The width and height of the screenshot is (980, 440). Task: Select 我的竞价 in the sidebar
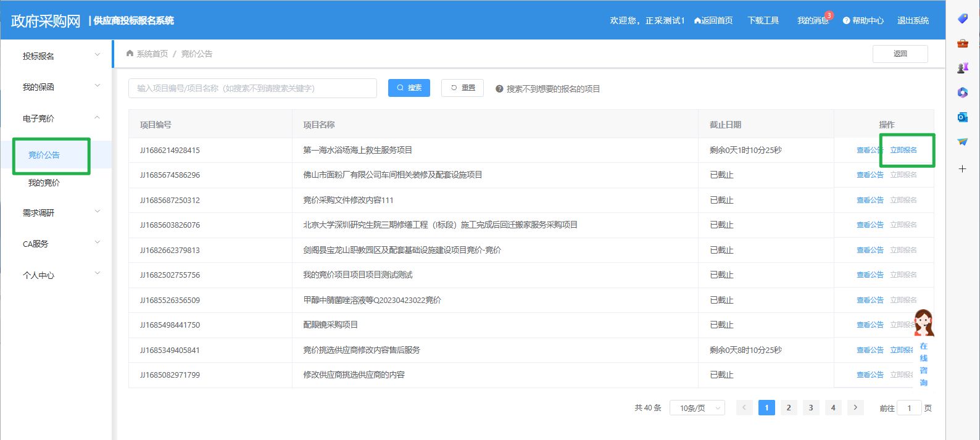[x=44, y=183]
